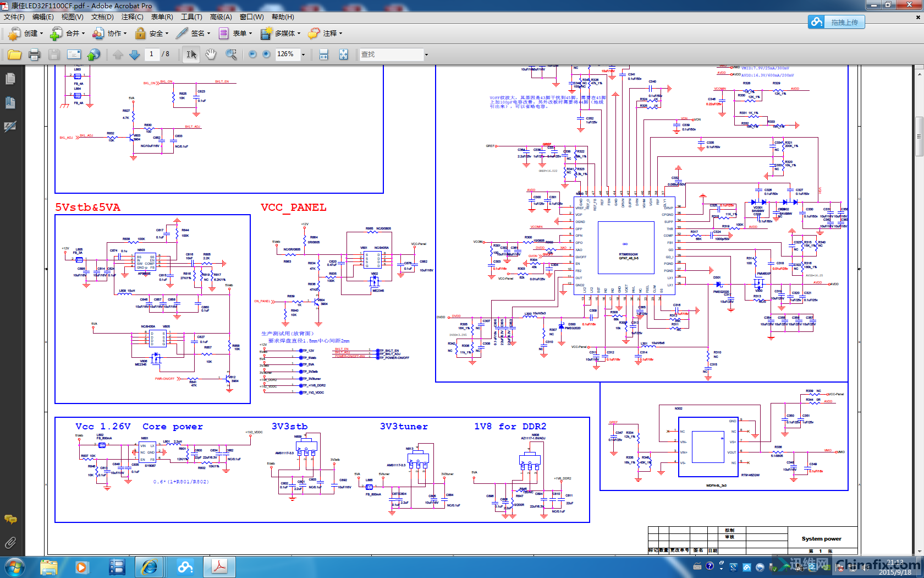
Task: Open the Bookmarks panel icon
Action: [10, 103]
